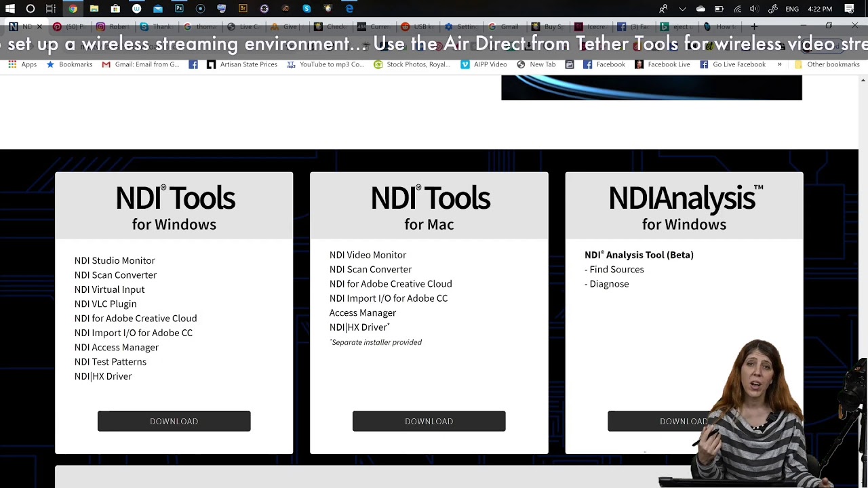Open the AIPP Video bookmark
The image size is (868, 488).
point(484,64)
